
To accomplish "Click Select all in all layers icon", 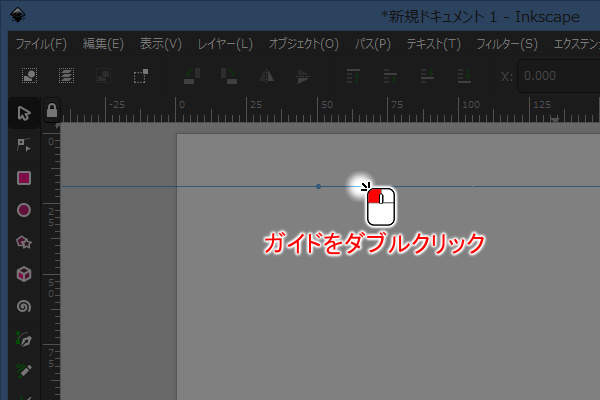I will (66, 76).
